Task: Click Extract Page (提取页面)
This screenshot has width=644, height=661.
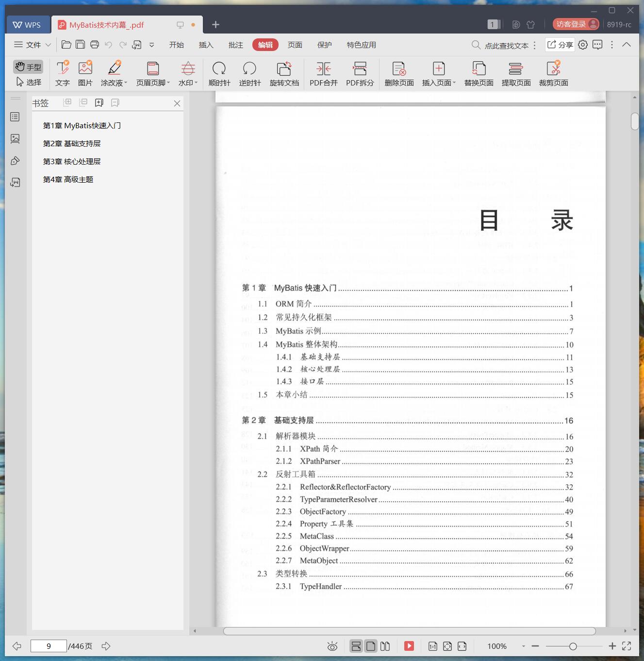Action: pos(516,73)
